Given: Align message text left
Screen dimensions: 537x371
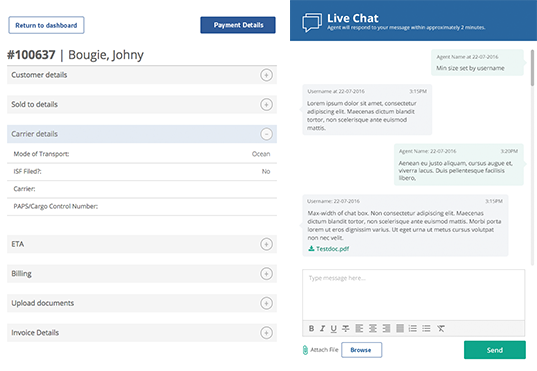Looking at the screenshot, I should [359, 329].
